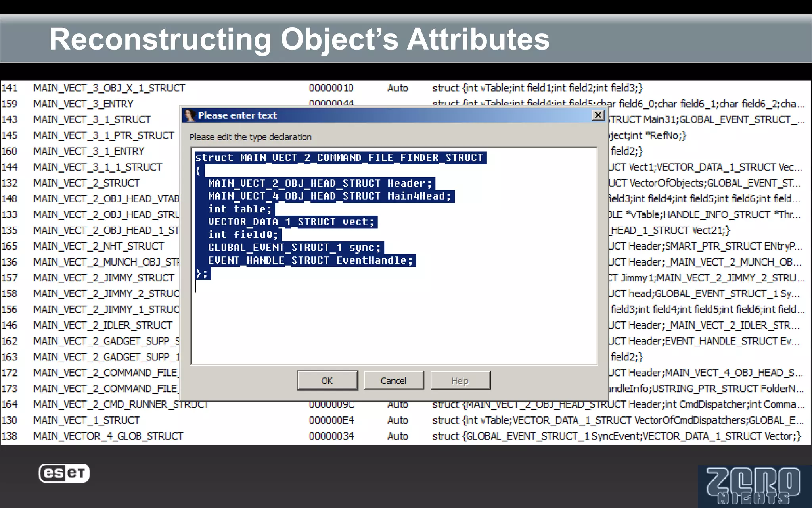Click the 'int table;' line in editor
This screenshot has width=812, height=508.
[240, 209]
